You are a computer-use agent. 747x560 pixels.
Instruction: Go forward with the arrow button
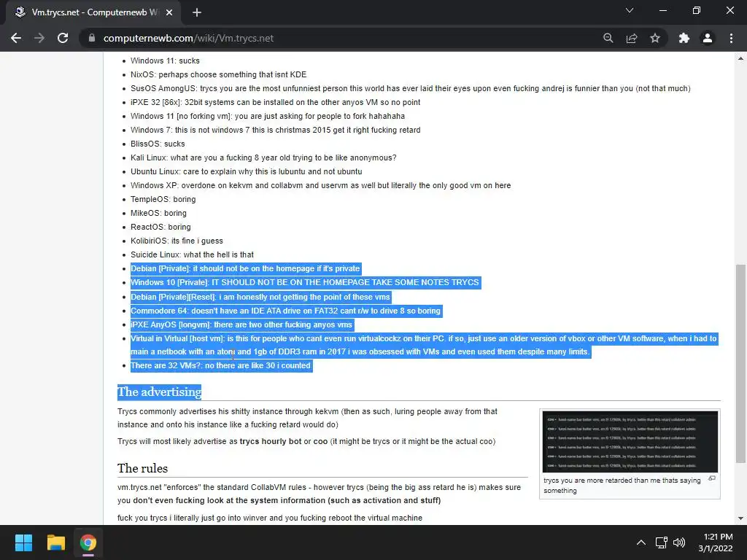point(39,38)
